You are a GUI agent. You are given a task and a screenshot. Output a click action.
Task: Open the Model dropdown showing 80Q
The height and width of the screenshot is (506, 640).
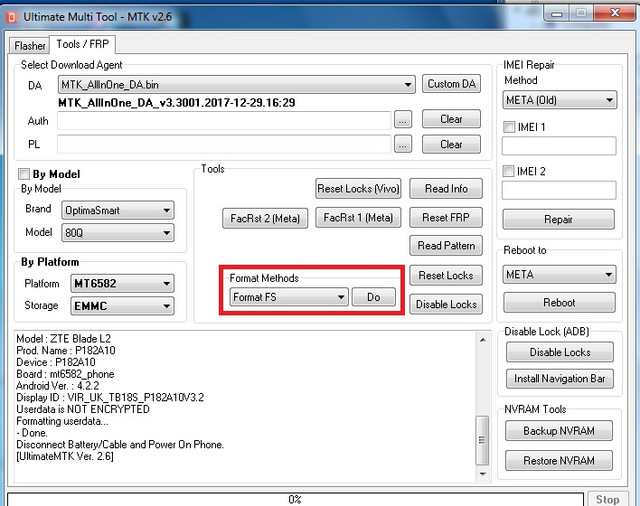118,233
